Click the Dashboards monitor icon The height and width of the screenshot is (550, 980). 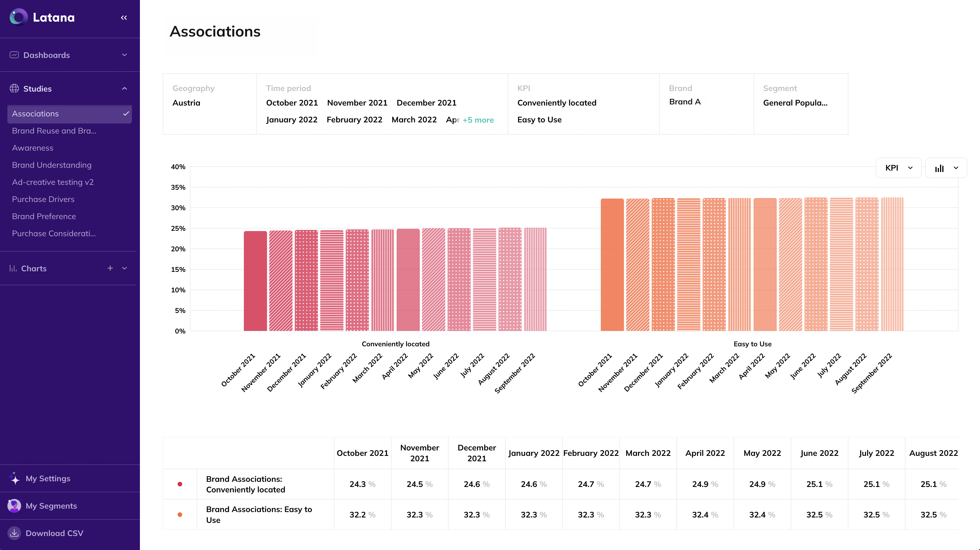tap(14, 55)
